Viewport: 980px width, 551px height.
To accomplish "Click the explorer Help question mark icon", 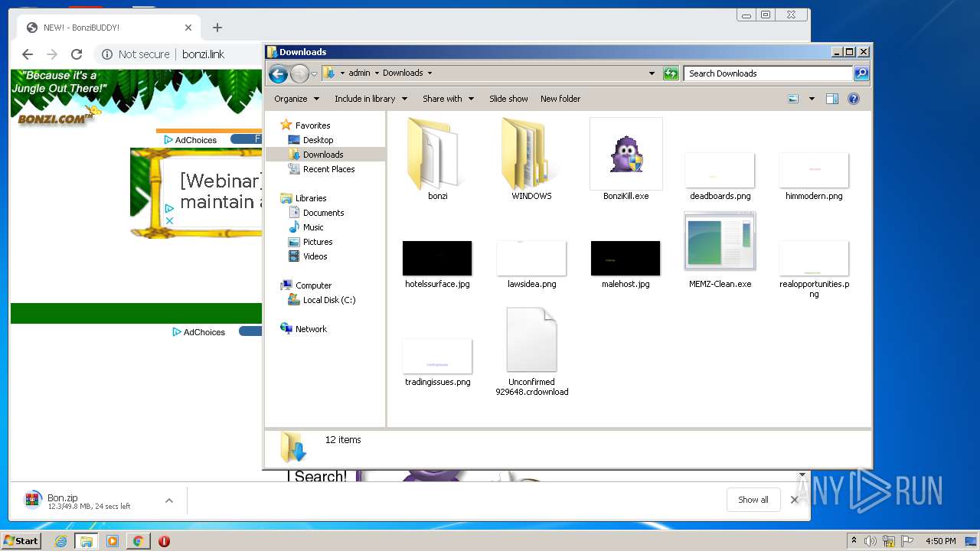I will coord(854,99).
